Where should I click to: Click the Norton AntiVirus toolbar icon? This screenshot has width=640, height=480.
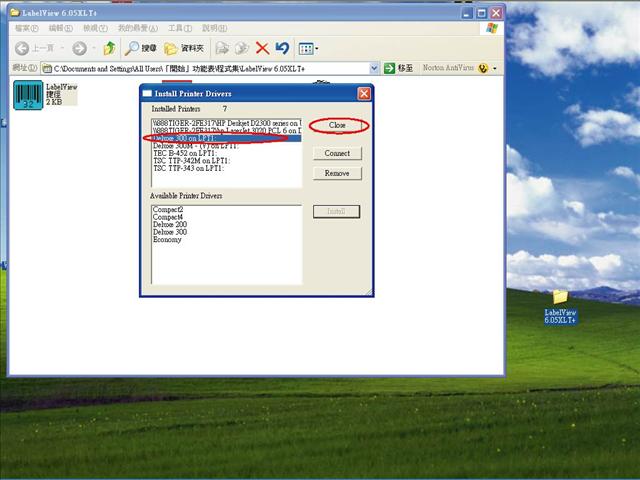[483, 68]
